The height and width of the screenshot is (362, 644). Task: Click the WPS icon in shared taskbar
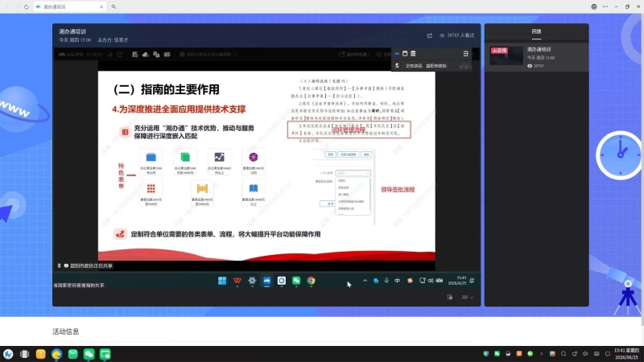pos(237,281)
